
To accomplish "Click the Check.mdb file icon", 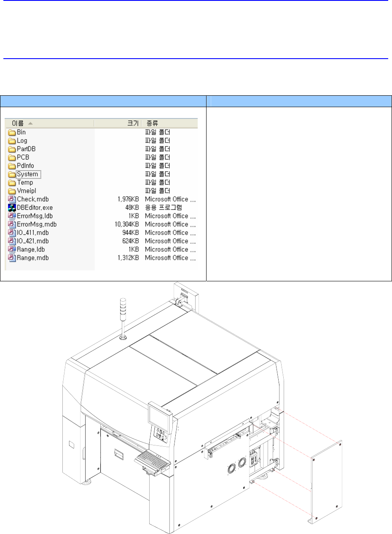I will point(12,199).
